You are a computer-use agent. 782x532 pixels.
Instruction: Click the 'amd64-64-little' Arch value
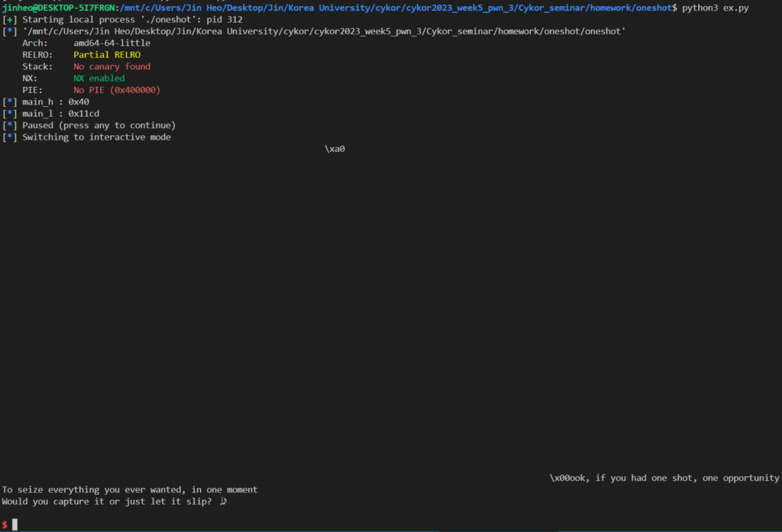click(111, 44)
